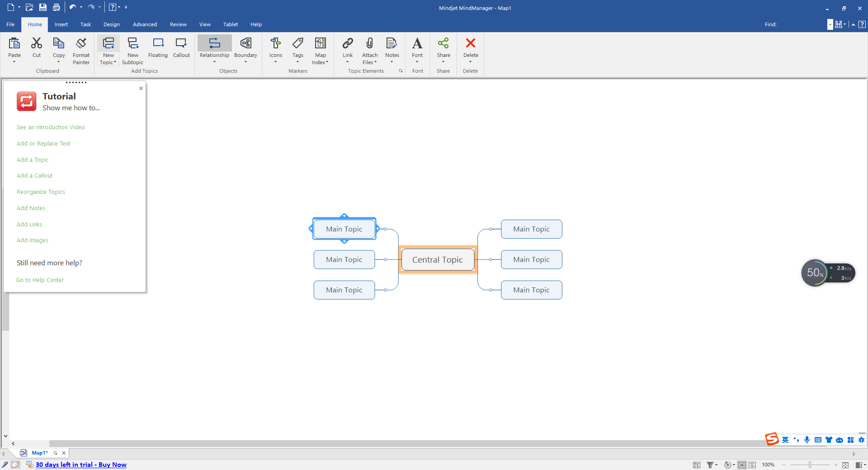Enable the Sogou voice input microphone
The width and height of the screenshot is (868, 470).
click(x=807, y=440)
